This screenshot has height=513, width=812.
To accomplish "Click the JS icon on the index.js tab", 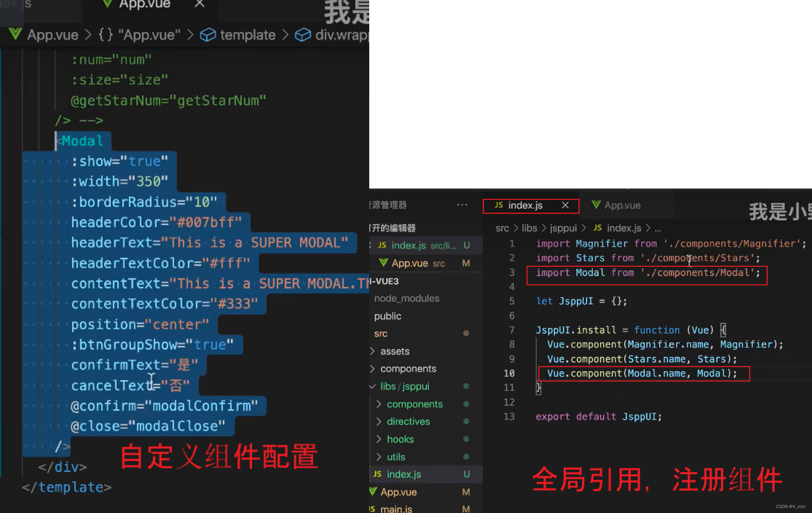I will (x=499, y=205).
